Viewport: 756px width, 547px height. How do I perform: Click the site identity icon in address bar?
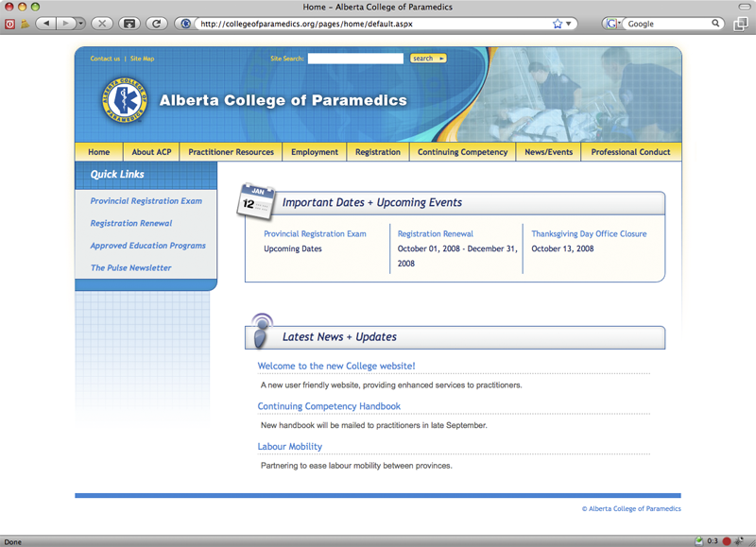(x=185, y=24)
